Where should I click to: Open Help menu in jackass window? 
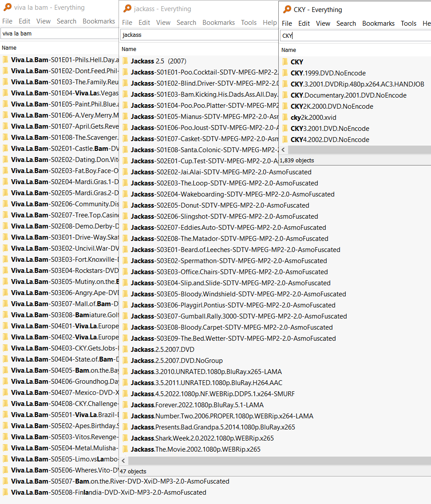click(x=269, y=23)
